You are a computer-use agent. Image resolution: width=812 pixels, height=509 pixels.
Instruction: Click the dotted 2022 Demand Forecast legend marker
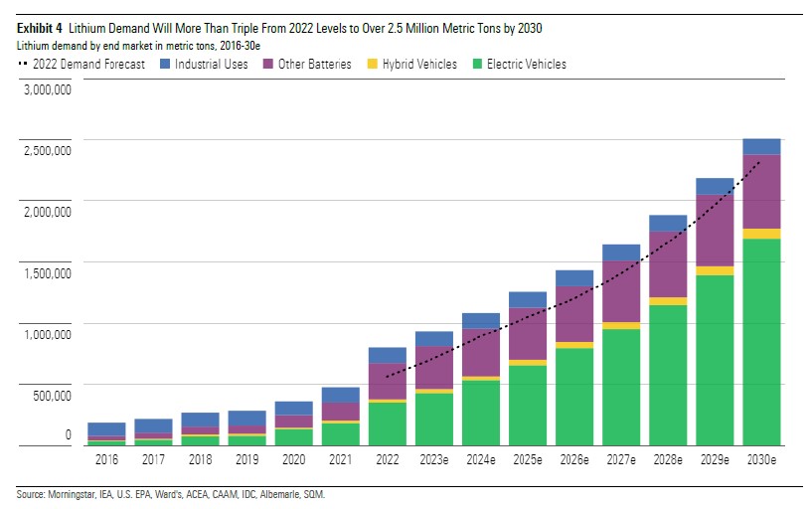point(23,65)
